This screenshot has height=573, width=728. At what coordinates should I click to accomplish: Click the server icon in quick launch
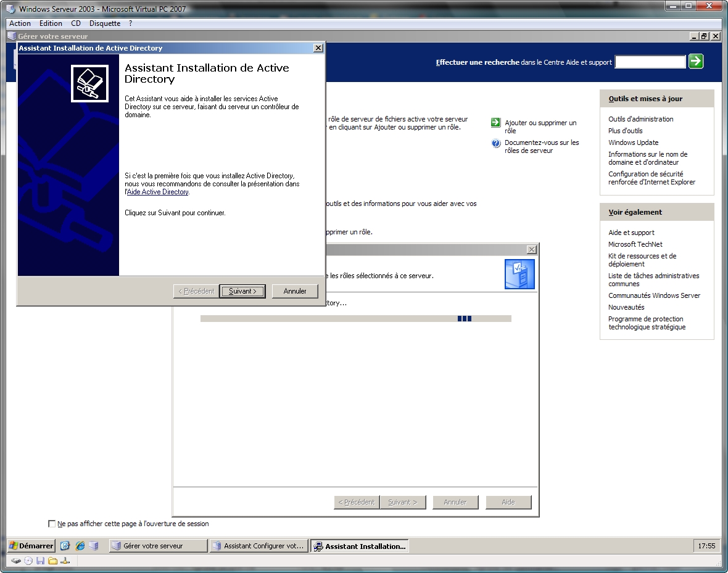94,546
